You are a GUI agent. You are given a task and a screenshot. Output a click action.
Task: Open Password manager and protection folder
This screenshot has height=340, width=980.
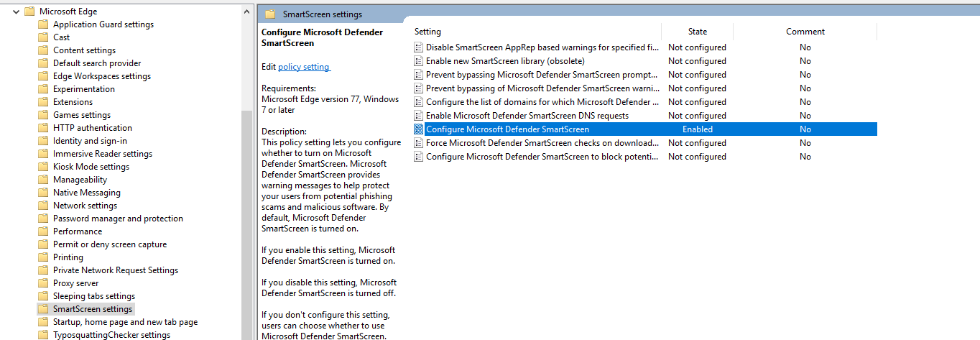tap(118, 219)
